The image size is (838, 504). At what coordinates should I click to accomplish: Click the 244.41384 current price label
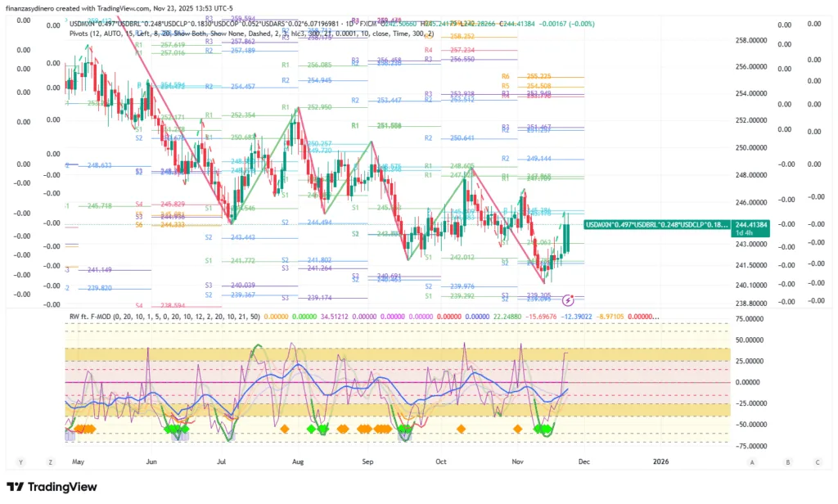(752, 223)
